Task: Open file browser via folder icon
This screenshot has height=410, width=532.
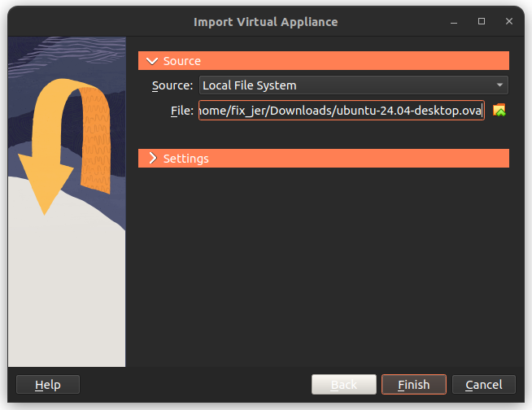Action: (499, 111)
